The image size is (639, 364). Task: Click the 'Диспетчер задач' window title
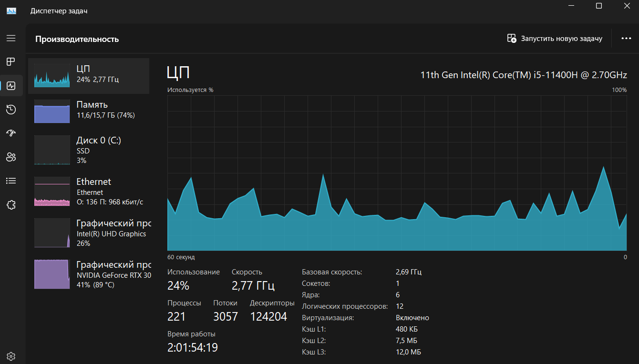pos(59,11)
